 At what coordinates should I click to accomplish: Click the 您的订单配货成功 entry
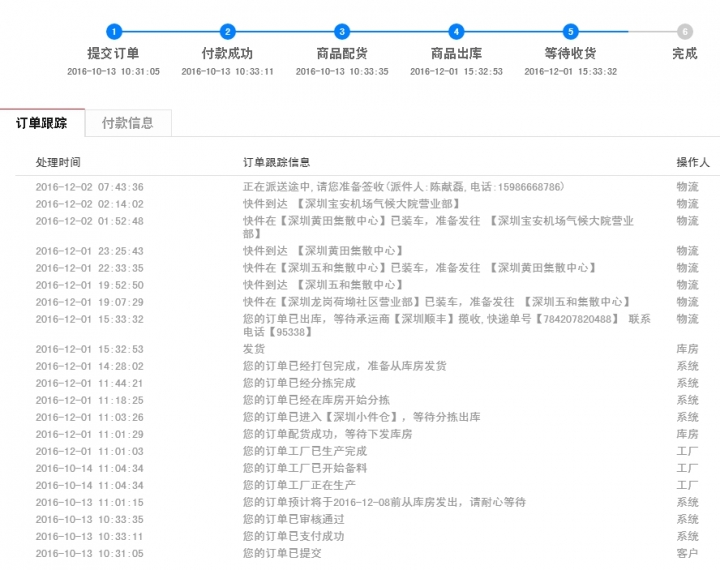point(328,434)
